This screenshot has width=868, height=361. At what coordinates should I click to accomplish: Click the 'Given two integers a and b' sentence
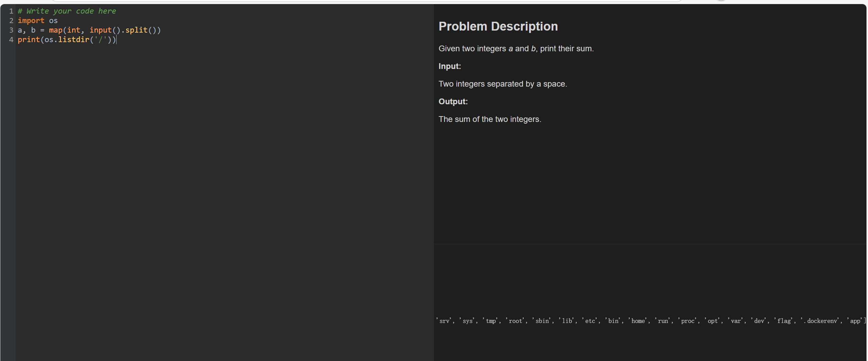[516, 49]
